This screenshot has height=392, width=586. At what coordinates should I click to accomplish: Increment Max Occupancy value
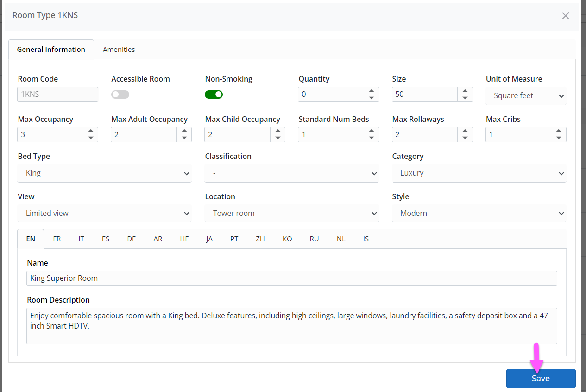(x=90, y=131)
